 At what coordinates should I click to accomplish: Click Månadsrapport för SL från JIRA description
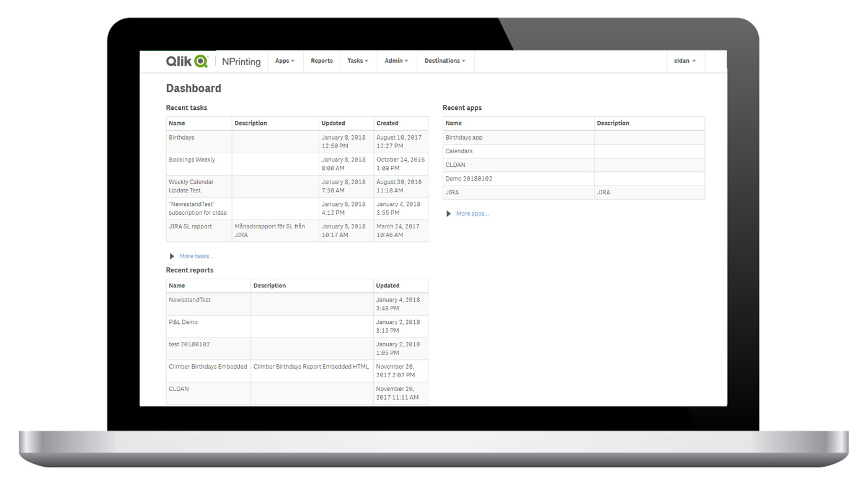pyautogui.click(x=270, y=231)
